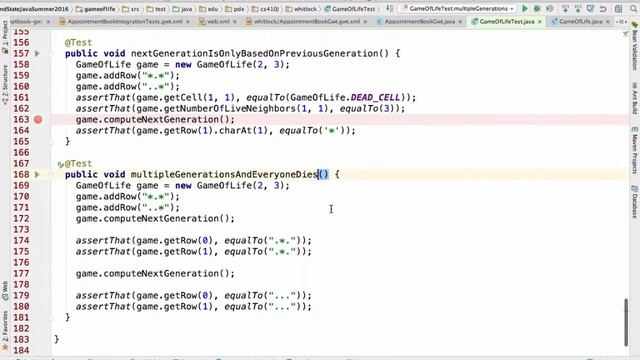Open the search everywhere magnifier
This screenshot has width=640, height=360.
[x=634, y=9]
